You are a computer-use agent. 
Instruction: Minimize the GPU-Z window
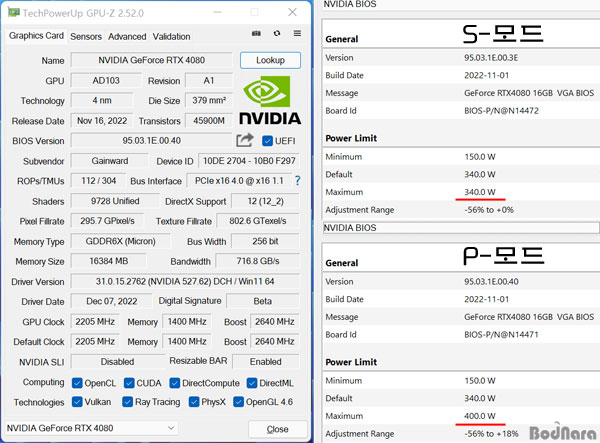[217, 12]
